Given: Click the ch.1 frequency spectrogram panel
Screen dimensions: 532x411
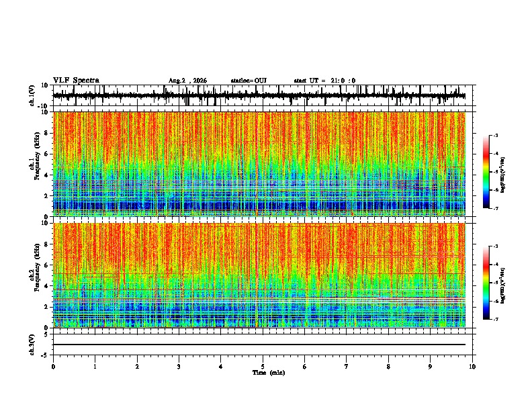Looking at the screenshot, I should coord(259,164).
